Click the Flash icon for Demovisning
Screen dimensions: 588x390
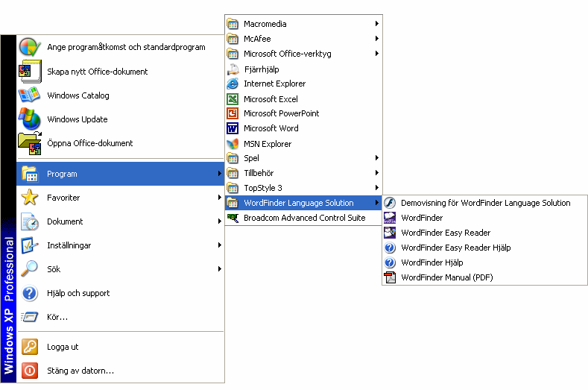pyautogui.click(x=390, y=203)
